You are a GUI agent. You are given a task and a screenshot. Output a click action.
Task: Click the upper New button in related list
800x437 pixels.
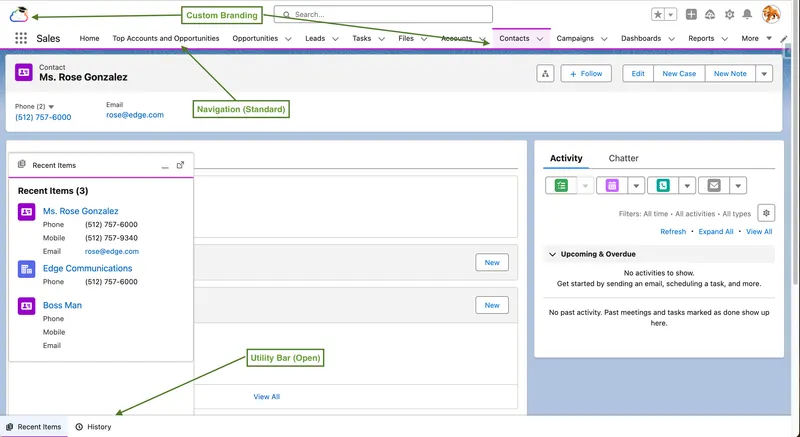[492, 263]
